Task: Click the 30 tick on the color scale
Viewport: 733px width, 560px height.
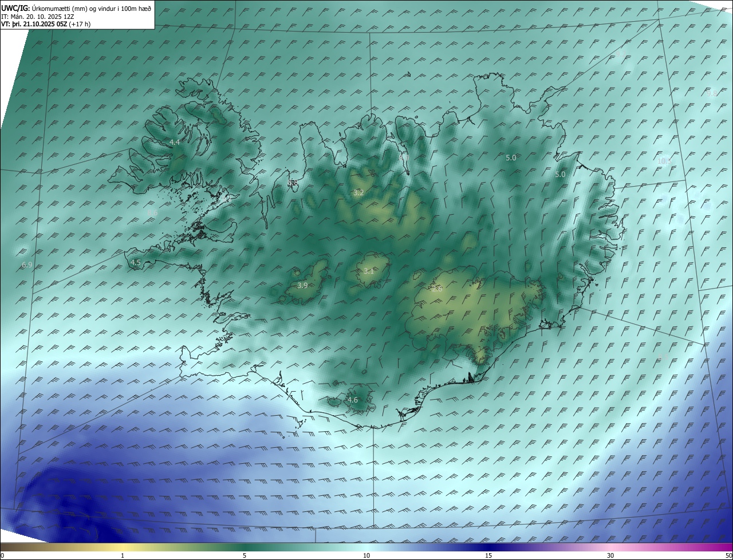Action: tap(610, 555)
